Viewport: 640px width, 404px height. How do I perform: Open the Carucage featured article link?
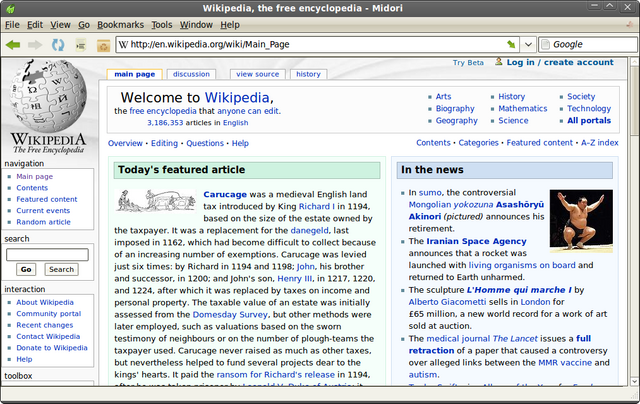[225, 195]
